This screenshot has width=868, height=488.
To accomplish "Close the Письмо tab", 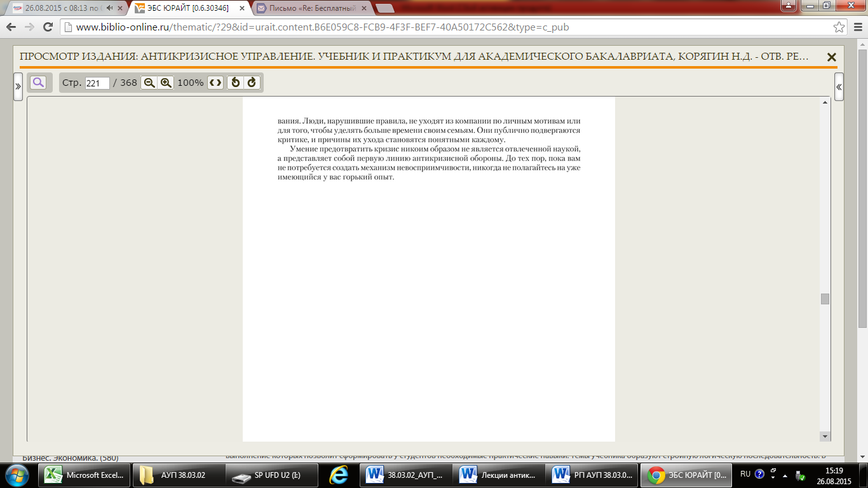I will (363, 8).
